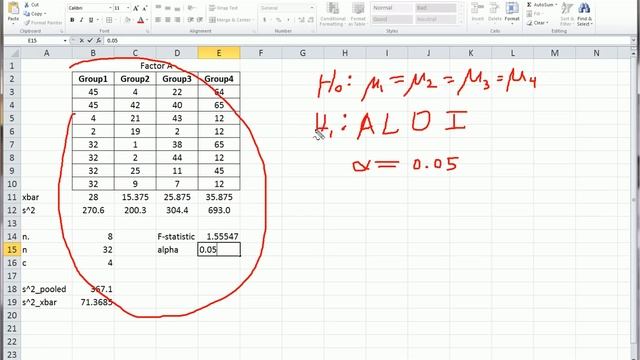Screen dimensions: 640x360
Task: Click the Cancel X in formula bar
Action: coord(82,40)
